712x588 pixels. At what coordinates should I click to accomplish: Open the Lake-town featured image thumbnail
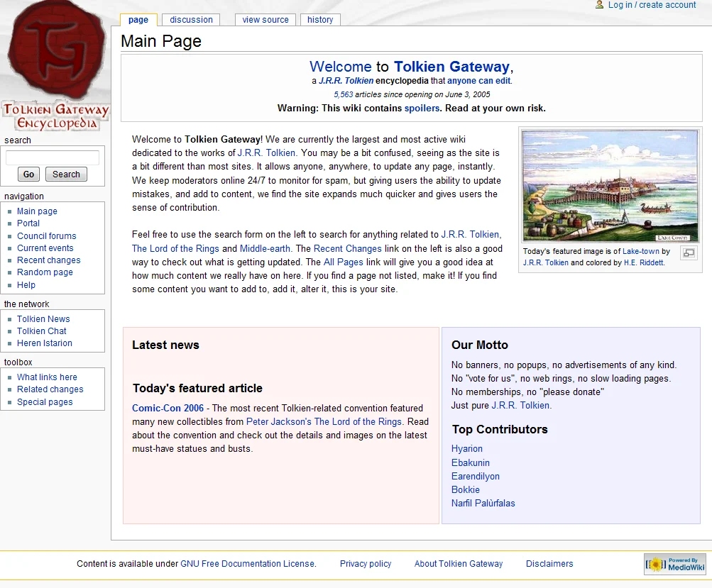[610, 186]
